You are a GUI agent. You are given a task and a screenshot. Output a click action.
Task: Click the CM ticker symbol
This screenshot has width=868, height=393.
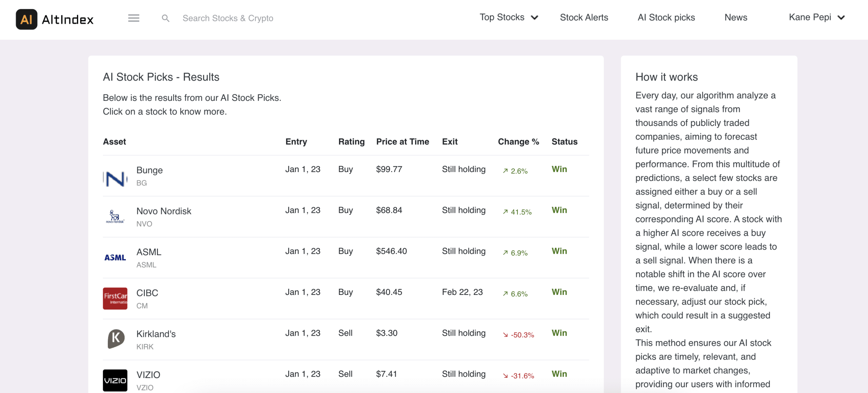(x=142, y=306)
